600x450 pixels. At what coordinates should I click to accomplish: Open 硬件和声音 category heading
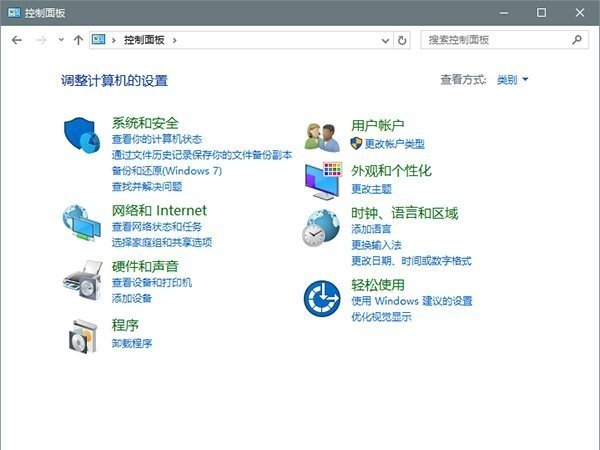pyautogui.click(x=145, y=266)
